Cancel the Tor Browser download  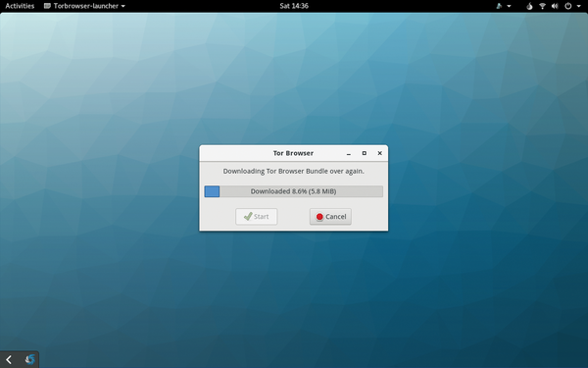coord(330,217)
